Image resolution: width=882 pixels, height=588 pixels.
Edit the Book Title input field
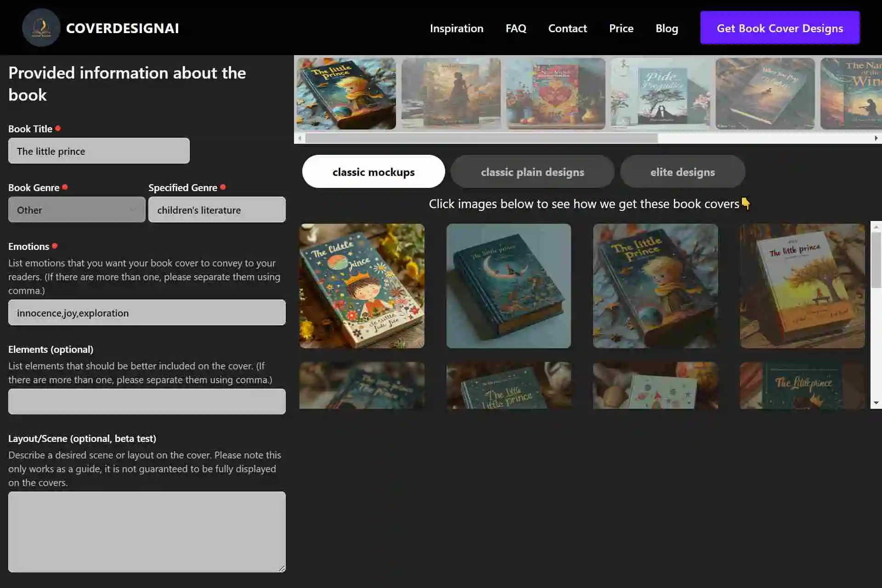tap(99, 151)
